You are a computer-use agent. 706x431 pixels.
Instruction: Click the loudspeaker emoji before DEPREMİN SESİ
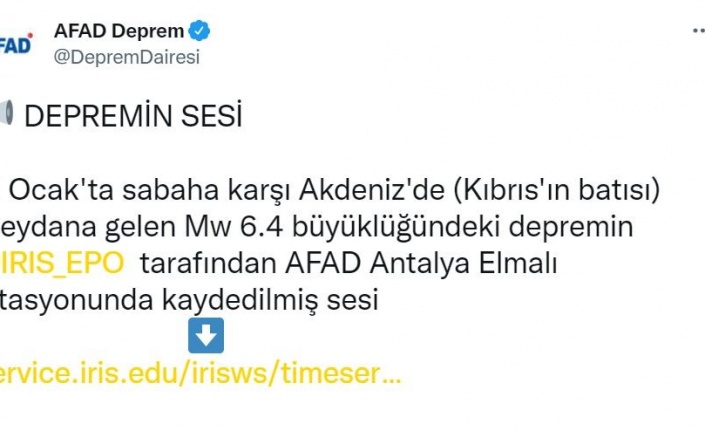point(5,116)
